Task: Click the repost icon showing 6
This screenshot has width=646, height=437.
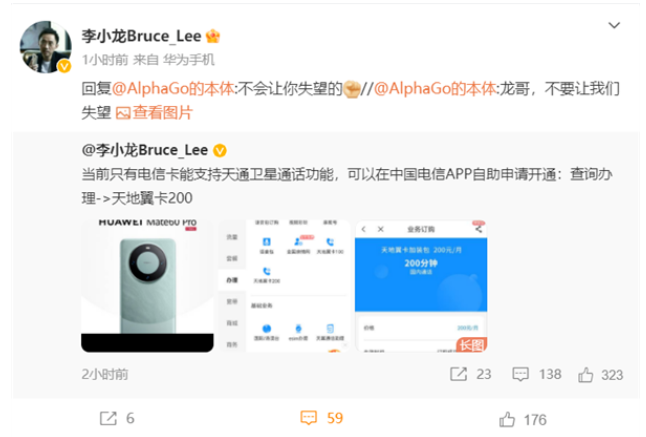Action: point(108,418)
